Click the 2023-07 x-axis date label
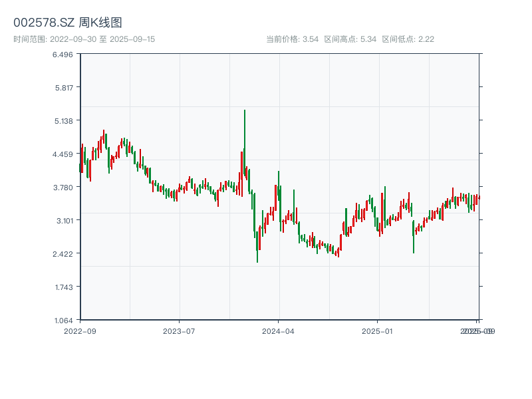The image size is (532, 399). [179, 331]
